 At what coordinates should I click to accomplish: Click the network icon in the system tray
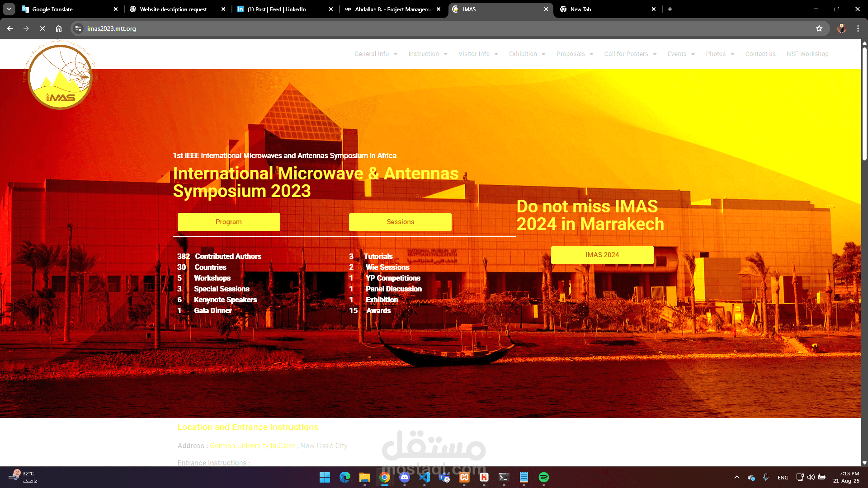pyautogui.click(x=800, y=477)
